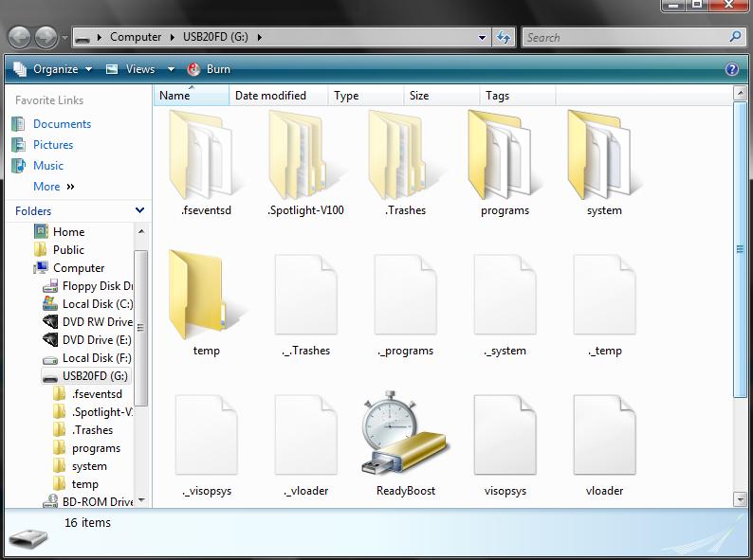Select the ._temp file icon

[604, 295]
